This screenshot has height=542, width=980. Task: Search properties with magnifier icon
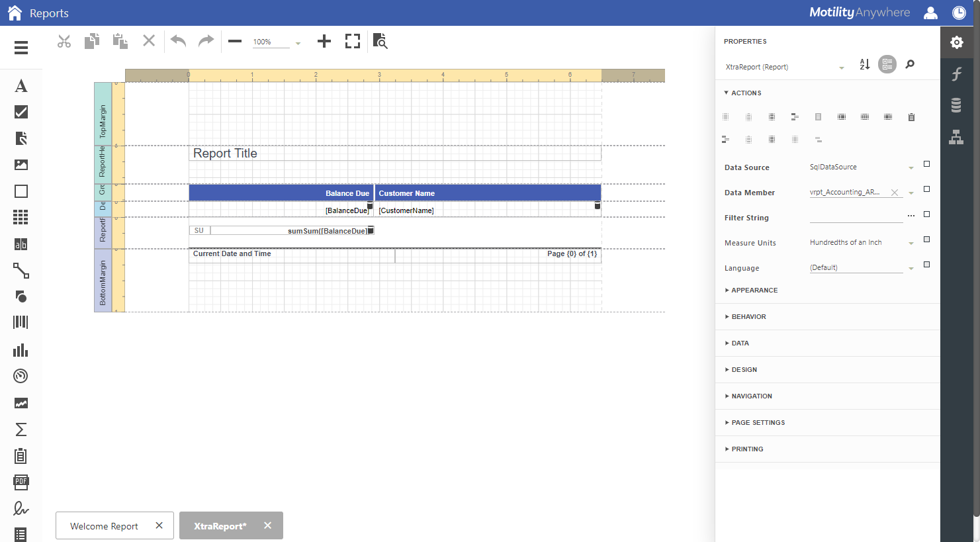pos(910,64)
